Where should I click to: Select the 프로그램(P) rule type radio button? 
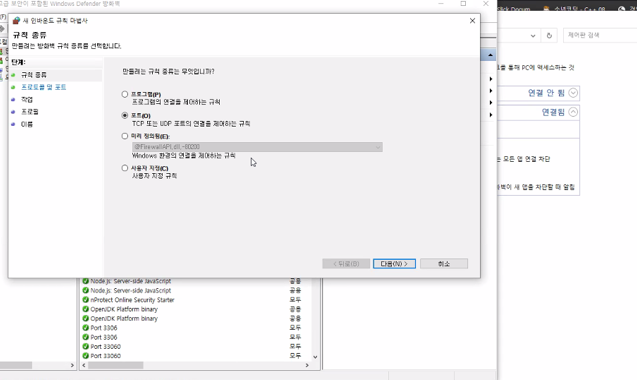(125, 94)
